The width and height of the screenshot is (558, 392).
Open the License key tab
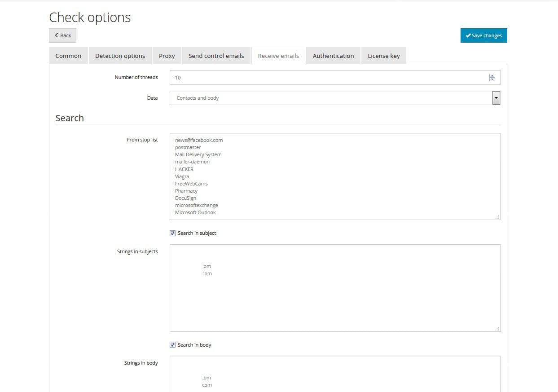pyautogui.click(x=383, y=56)
